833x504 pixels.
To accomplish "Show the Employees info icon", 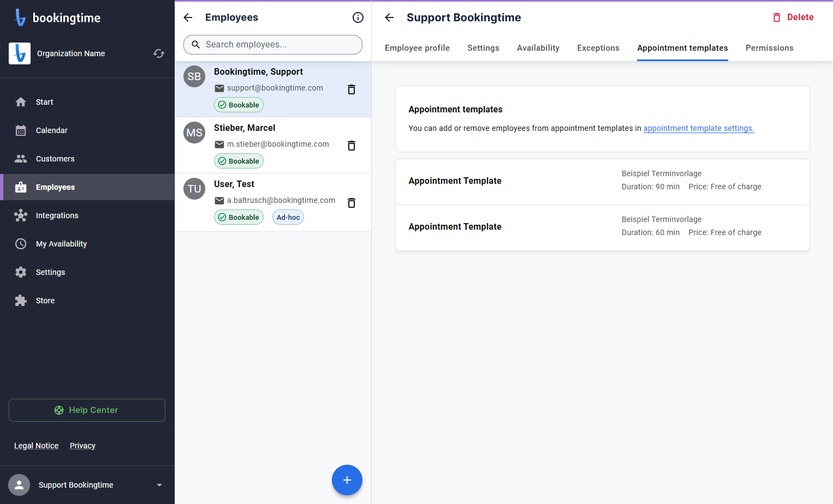I will [358, 17].
